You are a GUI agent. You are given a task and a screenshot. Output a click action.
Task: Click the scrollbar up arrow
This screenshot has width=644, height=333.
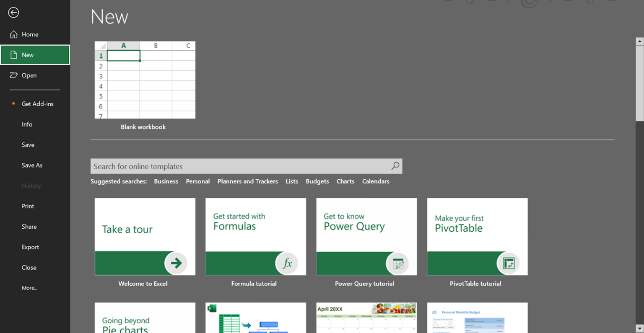click(640, 41)
